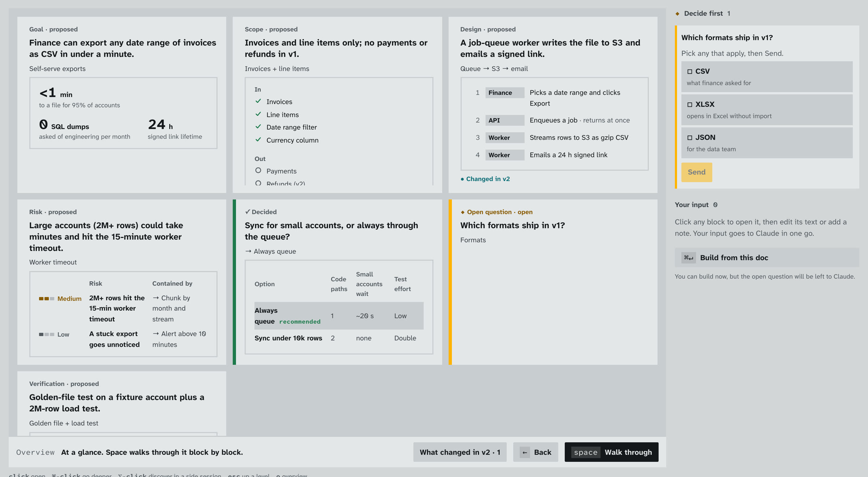
Task: Click the Date range filter checkmark
Action: [258, 126]
